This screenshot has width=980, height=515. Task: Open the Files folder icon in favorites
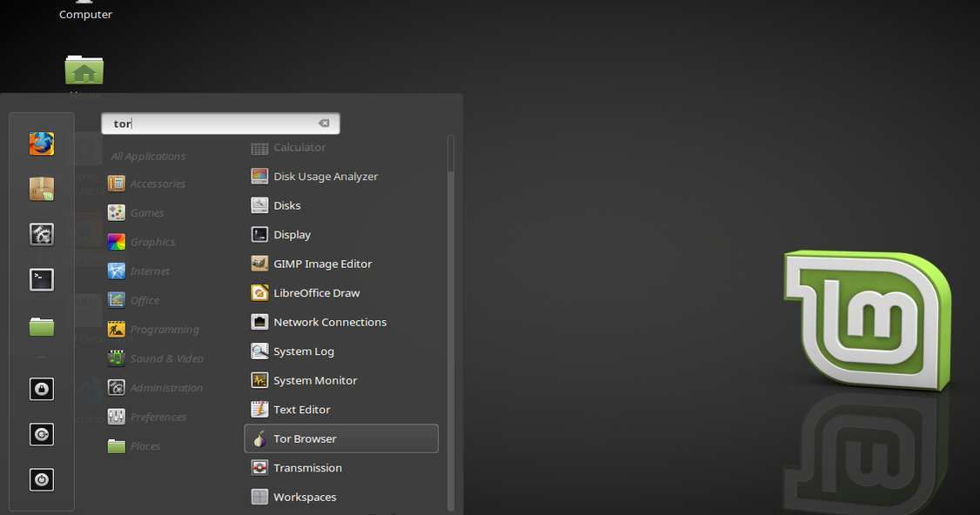click(x=42, y=325)
